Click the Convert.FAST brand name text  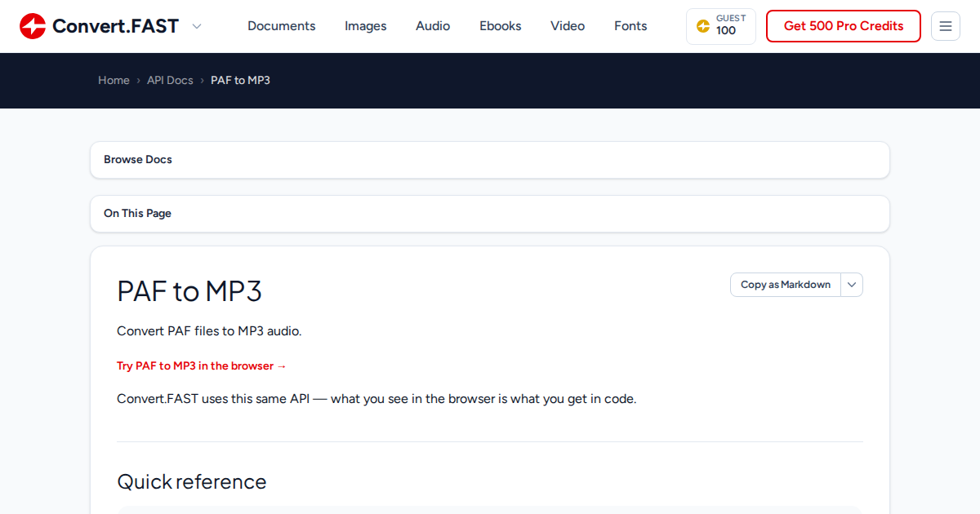pyautogui.click(x=115, y=26)
